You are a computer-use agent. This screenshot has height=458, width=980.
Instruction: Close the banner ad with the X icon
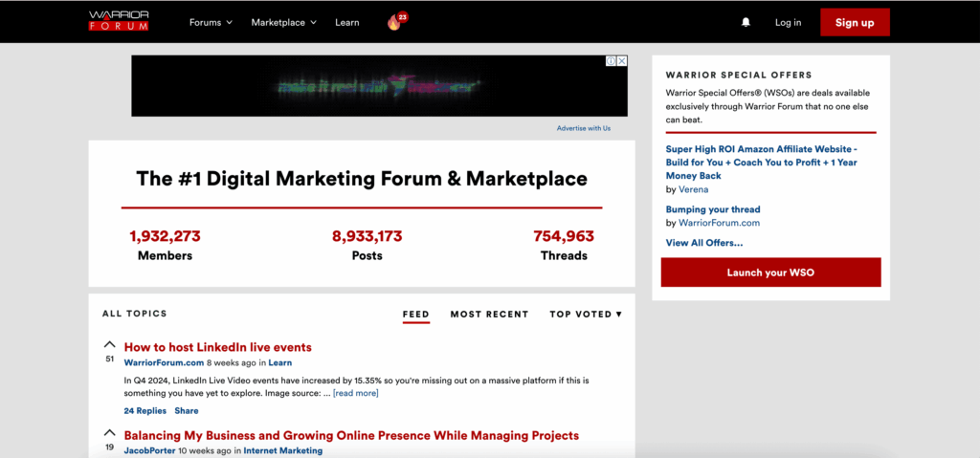coord(622,60)
